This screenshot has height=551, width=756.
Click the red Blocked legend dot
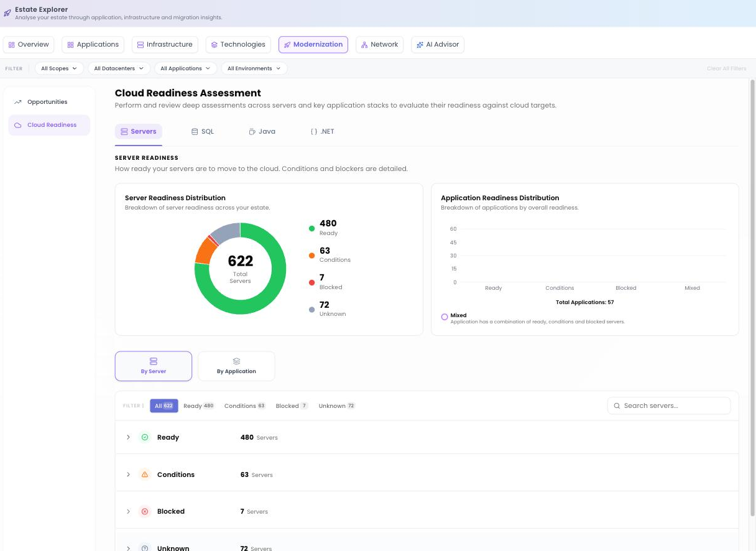(x=312, y=282)
